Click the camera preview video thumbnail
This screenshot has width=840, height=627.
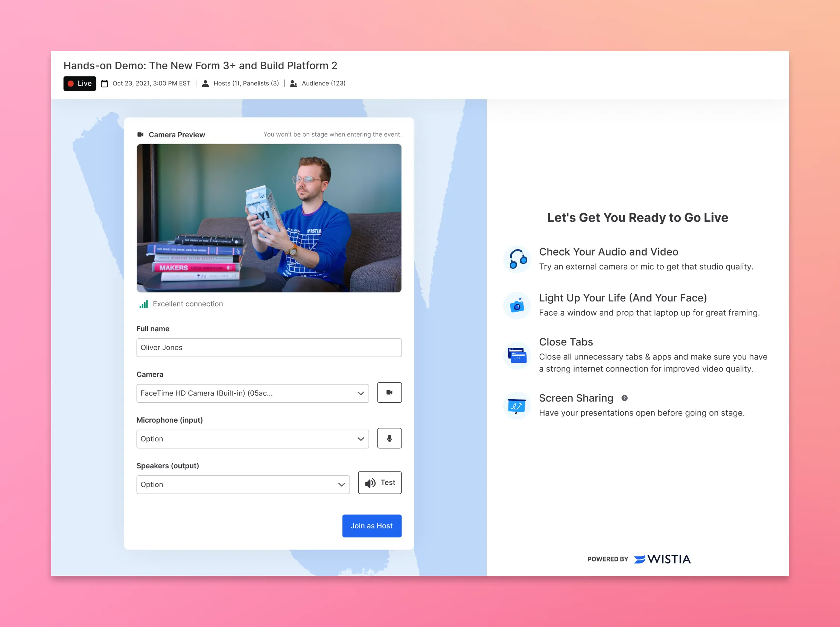coord(269,218)
